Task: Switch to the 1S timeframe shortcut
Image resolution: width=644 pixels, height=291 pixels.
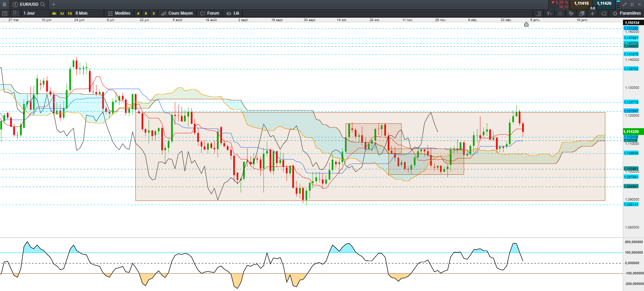Action: 70,14
